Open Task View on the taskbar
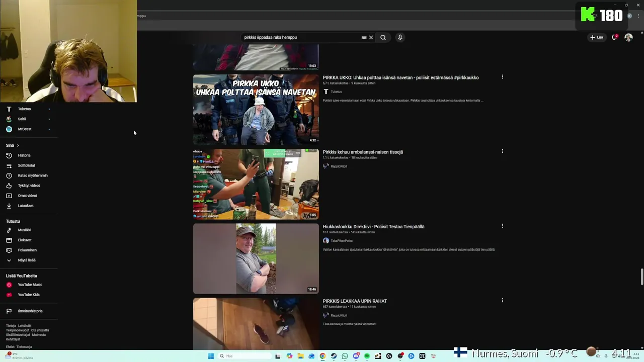This screenshot has height=362, width=644. coord(278,356)
